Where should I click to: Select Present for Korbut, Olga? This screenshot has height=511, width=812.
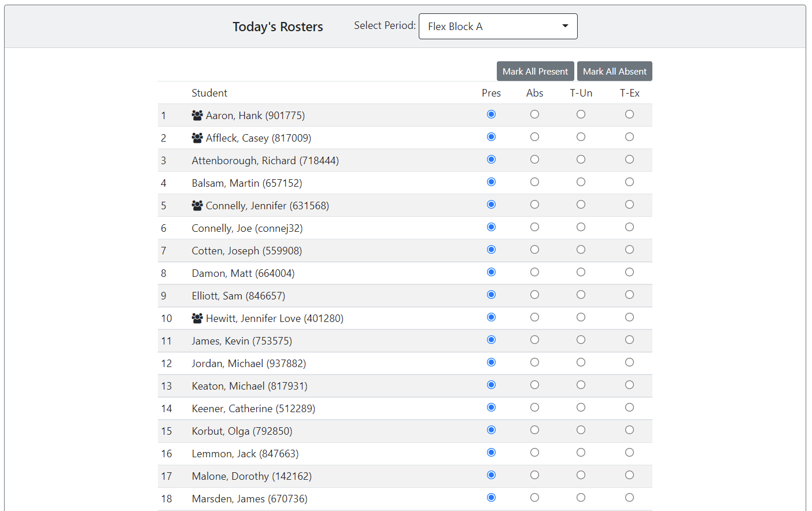491,429
